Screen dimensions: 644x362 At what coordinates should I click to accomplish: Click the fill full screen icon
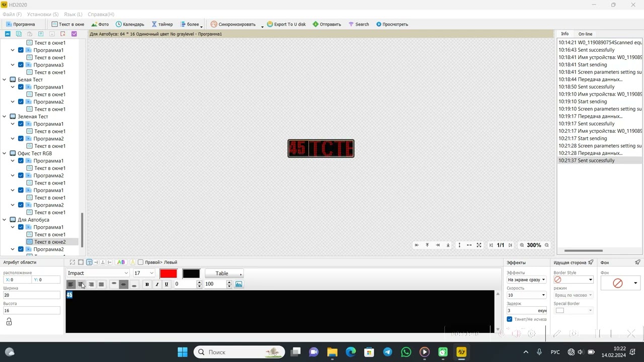479,245
